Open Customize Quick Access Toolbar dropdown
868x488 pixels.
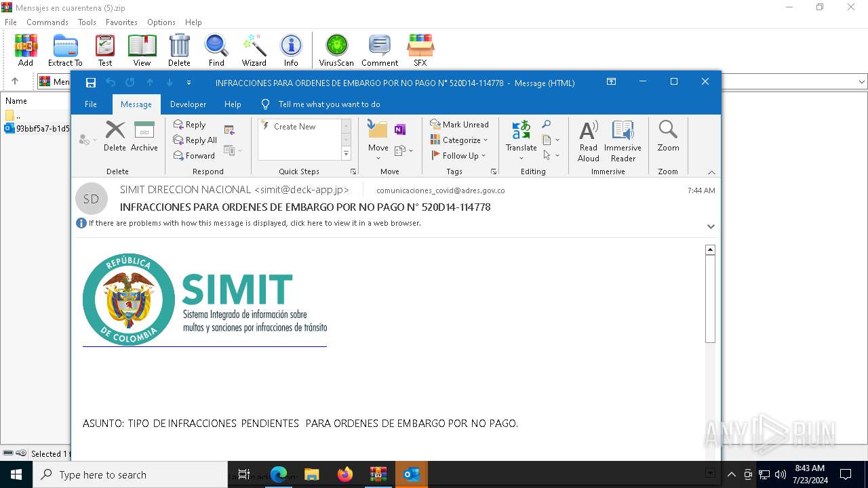[189, 83]
